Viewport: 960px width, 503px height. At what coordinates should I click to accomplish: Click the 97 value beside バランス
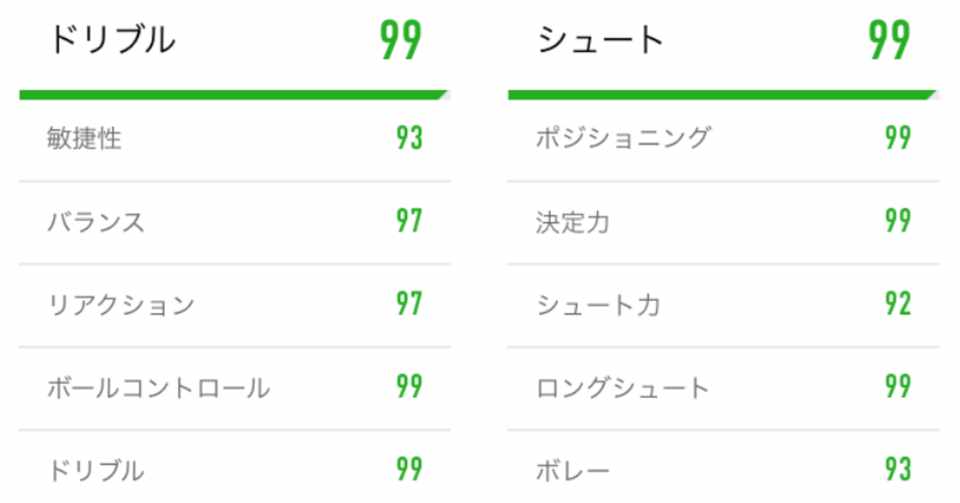click(x=409, y=222)
